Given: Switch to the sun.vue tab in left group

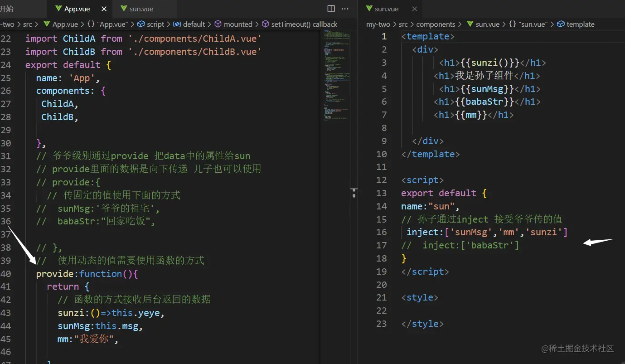Looking at the screenshot, I should coord(141,9).
